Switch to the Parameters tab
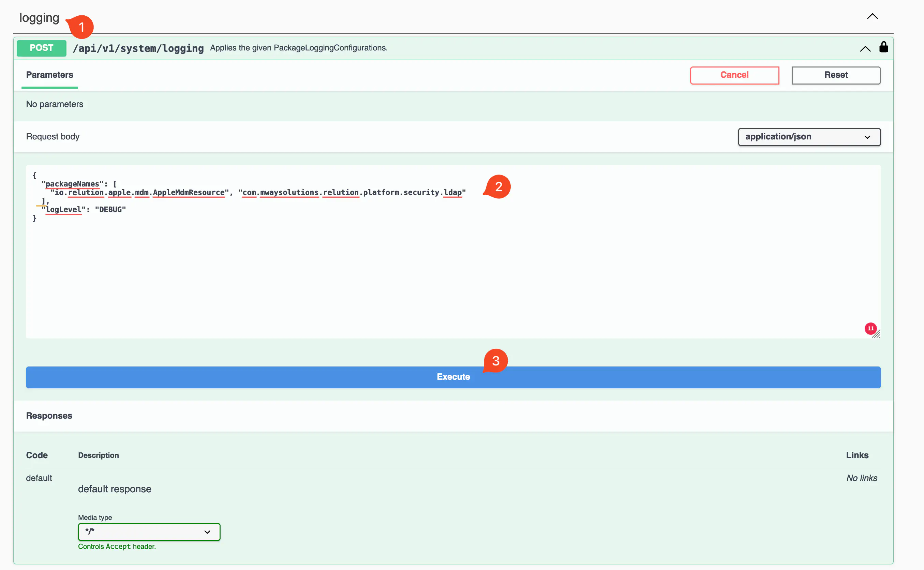 pos(49,75)
